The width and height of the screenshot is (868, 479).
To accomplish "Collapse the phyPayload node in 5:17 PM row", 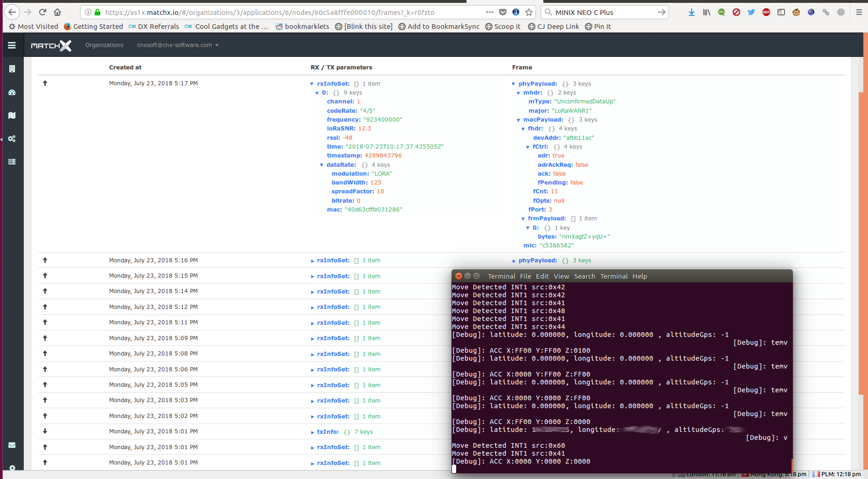I will [x=514, y=84].
